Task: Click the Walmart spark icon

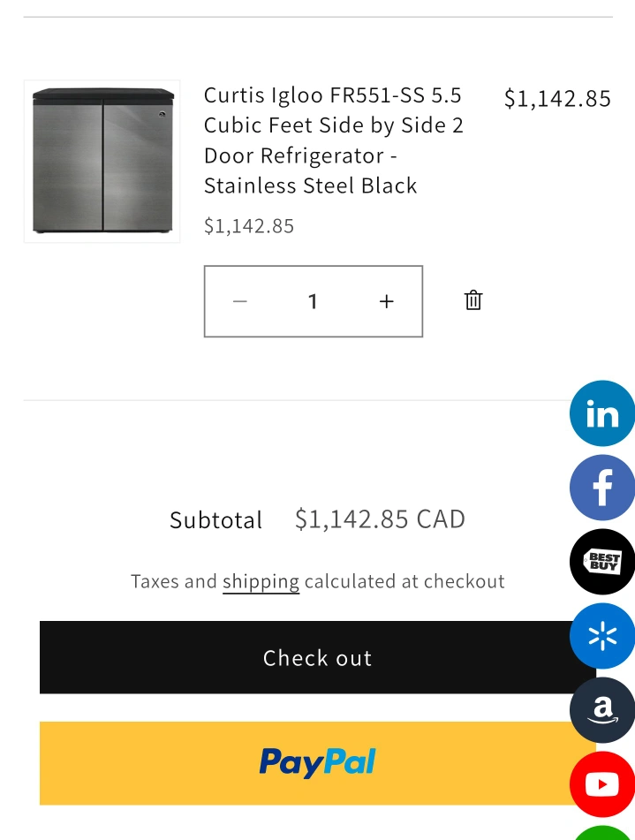Action: pos(602,636)
